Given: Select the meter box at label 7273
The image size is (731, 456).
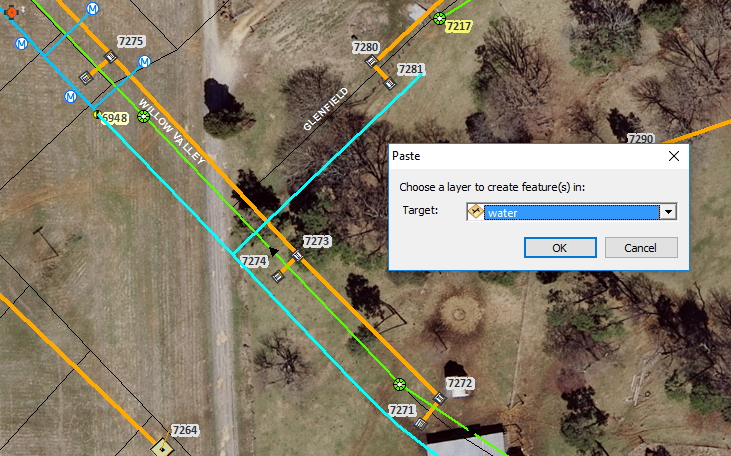Looking at the screenshot, I should coord(297,256).
